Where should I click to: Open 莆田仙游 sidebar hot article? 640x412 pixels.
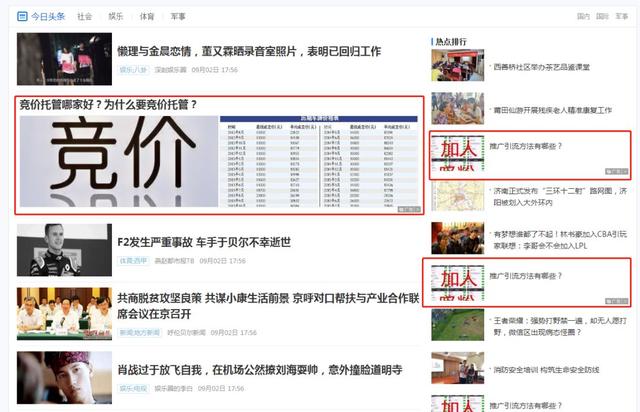(545, 109)
